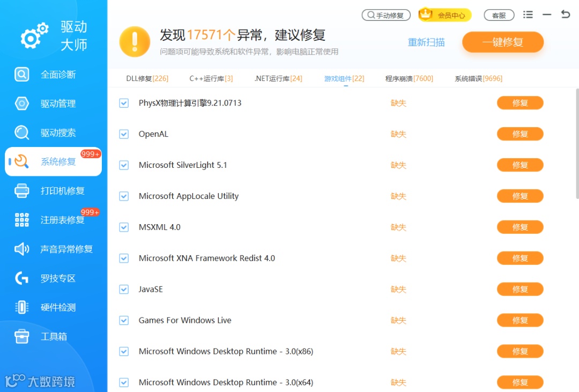Click 一键修复 one-click repair button

502,42
